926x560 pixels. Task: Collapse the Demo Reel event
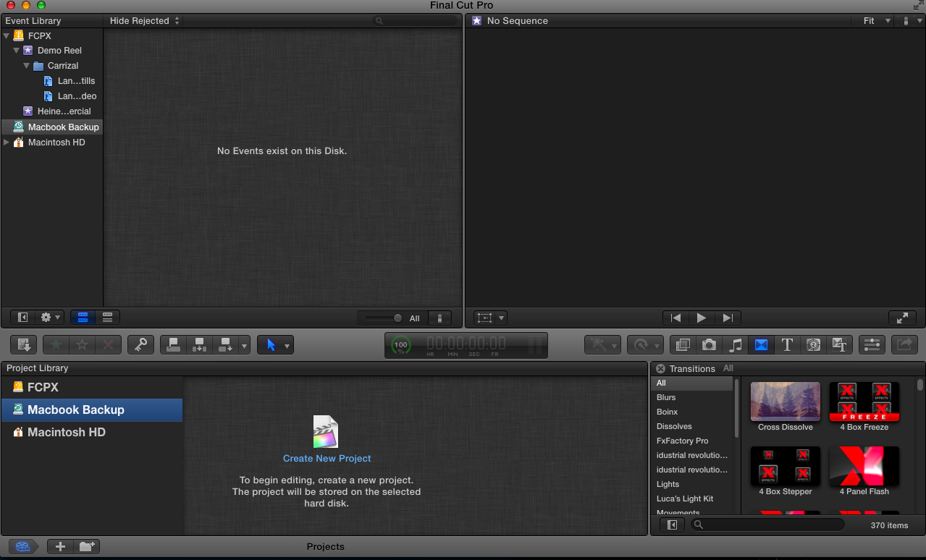click(x=17, y=51)
